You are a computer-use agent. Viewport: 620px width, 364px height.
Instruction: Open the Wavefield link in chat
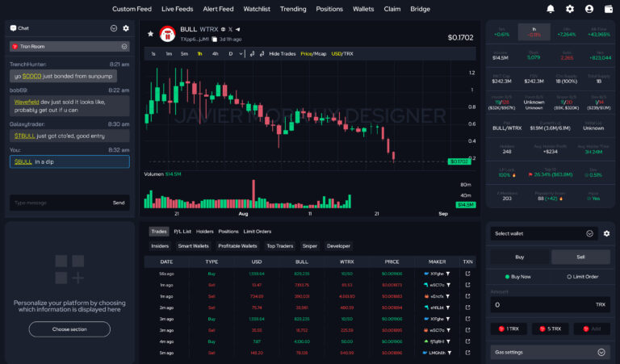pos(27,102)
